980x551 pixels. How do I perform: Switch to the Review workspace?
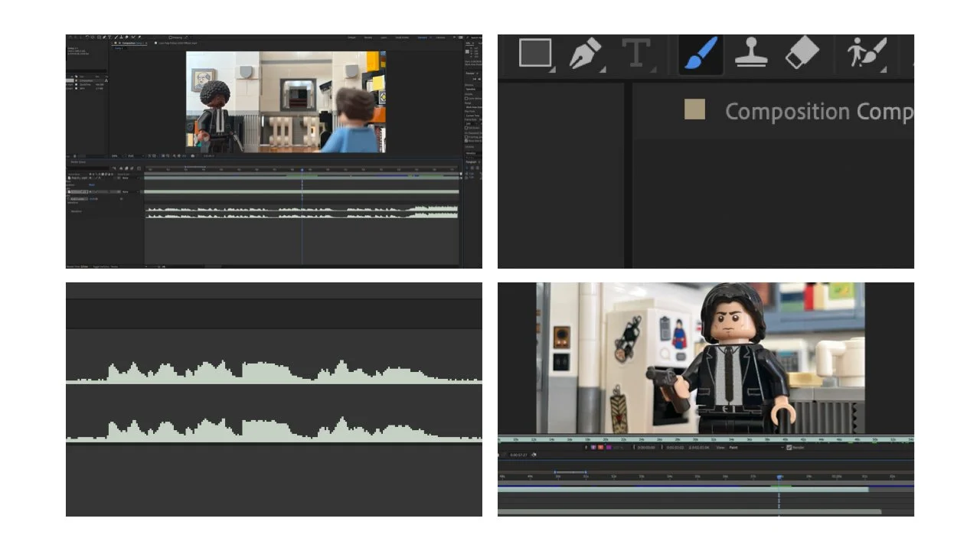click(x=368, y=37)
